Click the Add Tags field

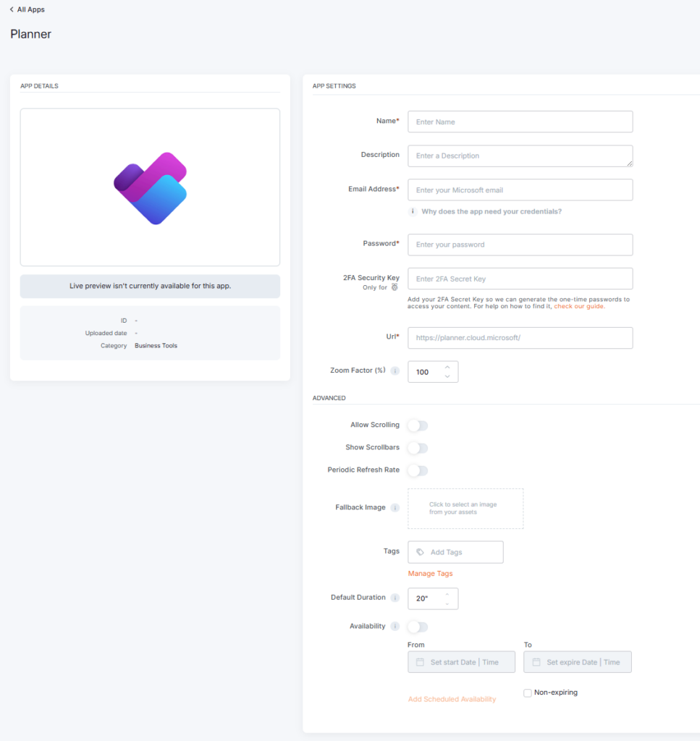455,552
